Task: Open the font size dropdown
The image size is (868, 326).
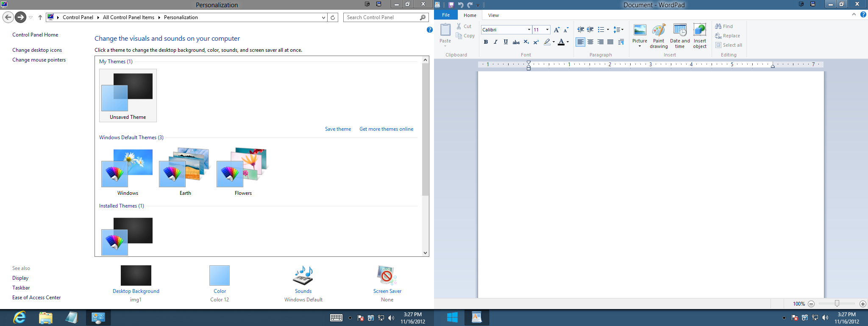Action: point(547,30)
